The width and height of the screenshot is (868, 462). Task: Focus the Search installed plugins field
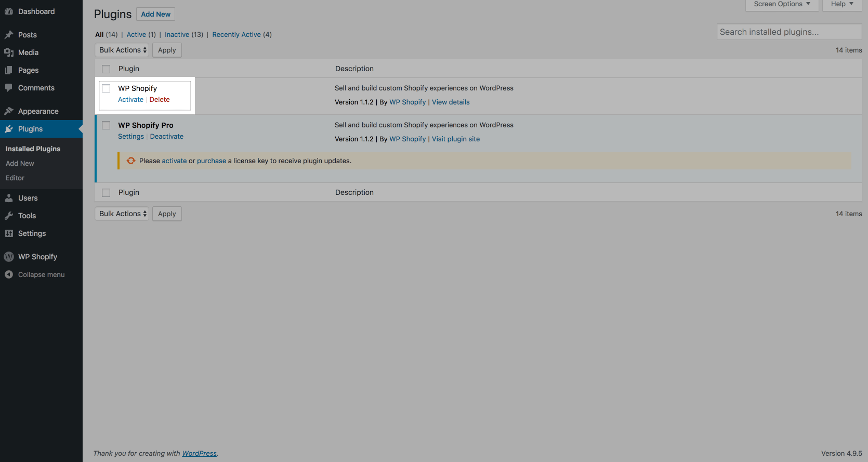pyautogui.click(x=790, y=32)
